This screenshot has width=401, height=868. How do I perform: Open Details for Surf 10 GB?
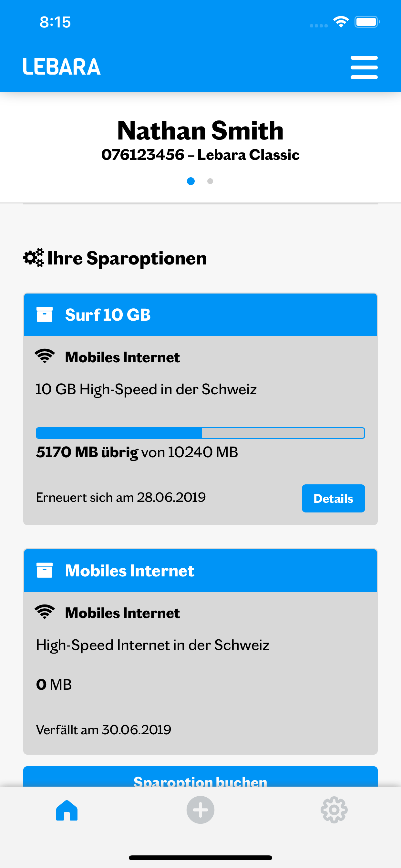(333, 498)
